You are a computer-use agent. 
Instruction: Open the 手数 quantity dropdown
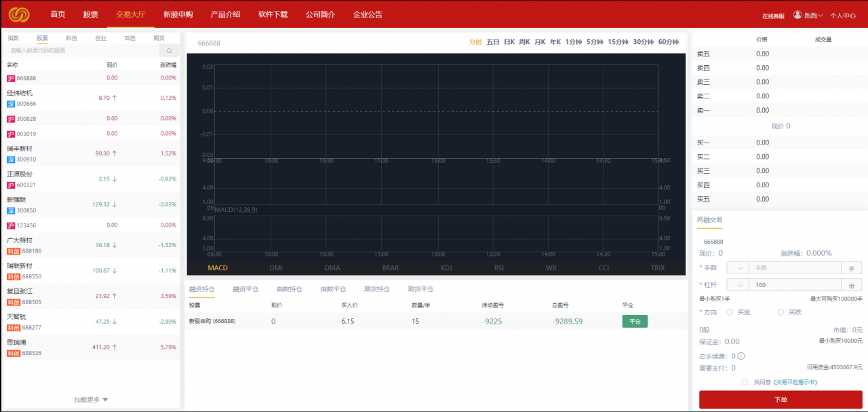click(x=738, y=267)
